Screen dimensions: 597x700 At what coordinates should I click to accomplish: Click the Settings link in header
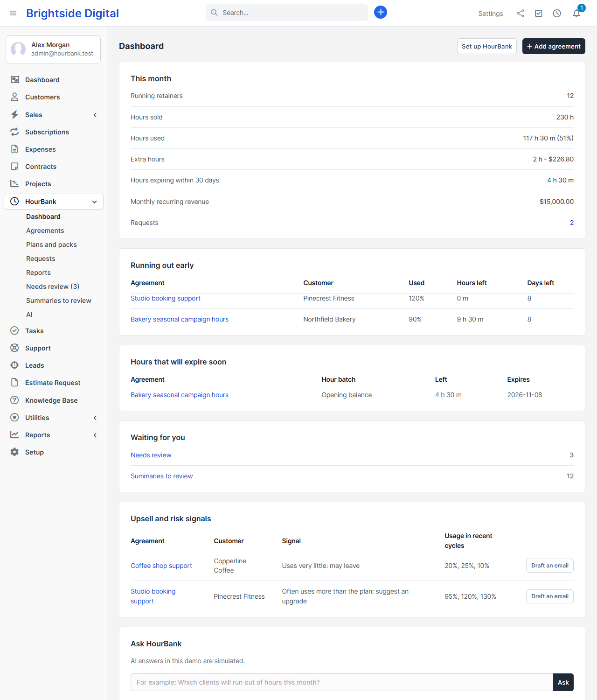[x=491, y=14]
